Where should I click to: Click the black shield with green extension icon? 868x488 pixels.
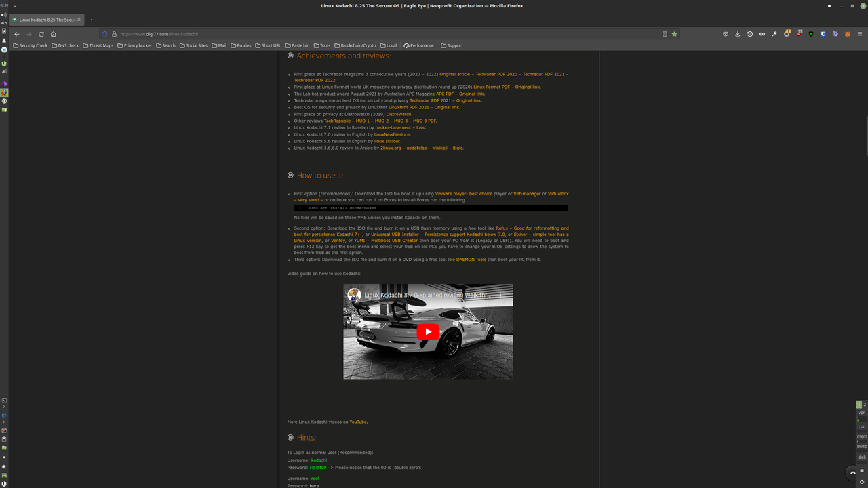tap(811, 34)
